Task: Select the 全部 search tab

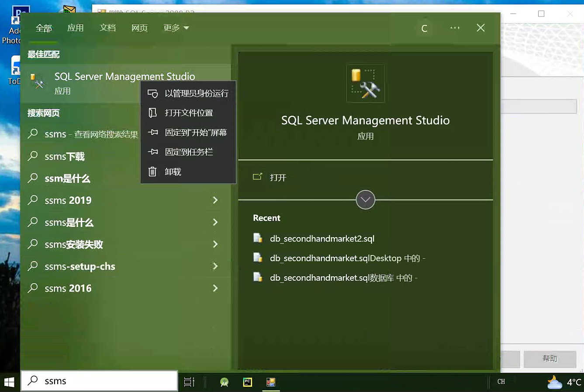Action: click(44, 28)
